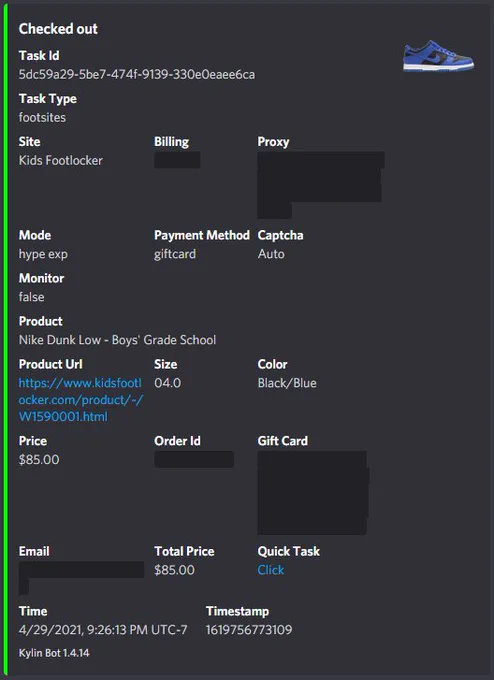Click the $85.00 Total Price value
The height and width of the screenshot is (680, 494).
coord(174,570)
